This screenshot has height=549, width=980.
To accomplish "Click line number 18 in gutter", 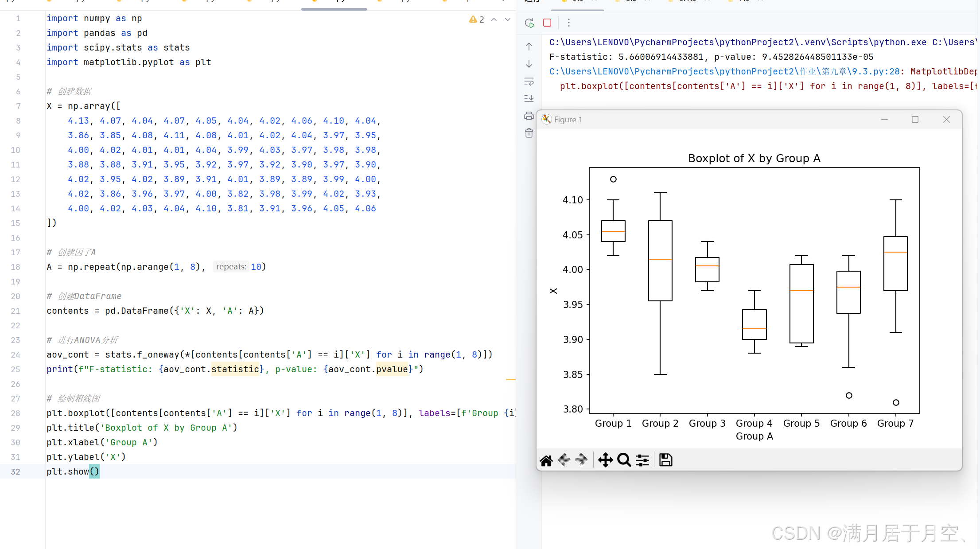I will click(16, 267).
